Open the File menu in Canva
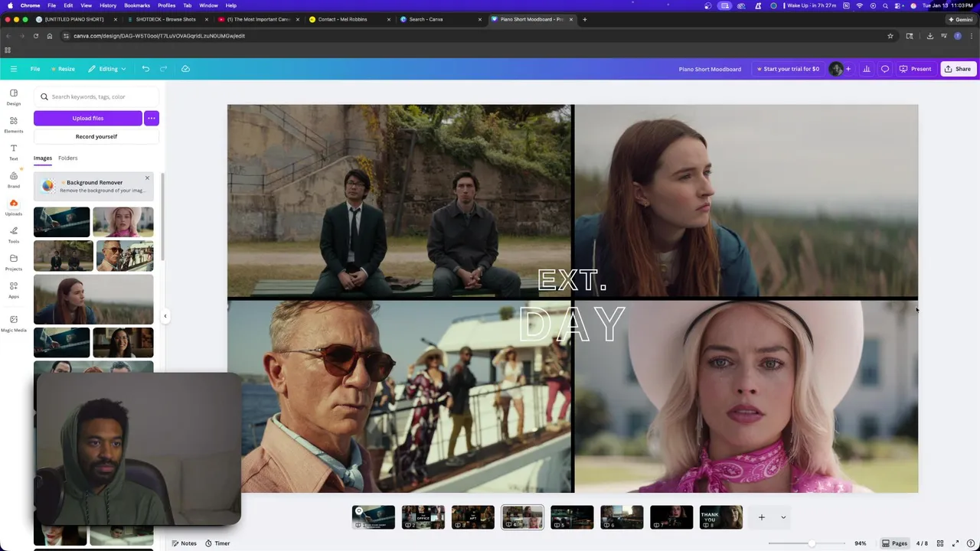 (x=35, y=69)
